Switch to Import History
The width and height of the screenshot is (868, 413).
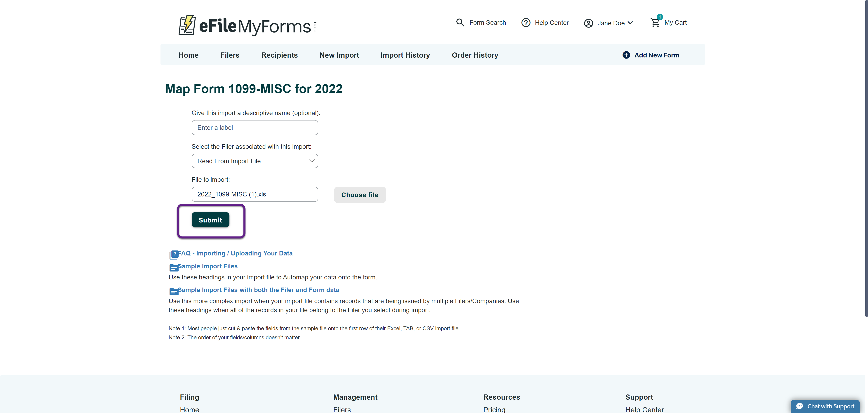(x=405, y=55)
